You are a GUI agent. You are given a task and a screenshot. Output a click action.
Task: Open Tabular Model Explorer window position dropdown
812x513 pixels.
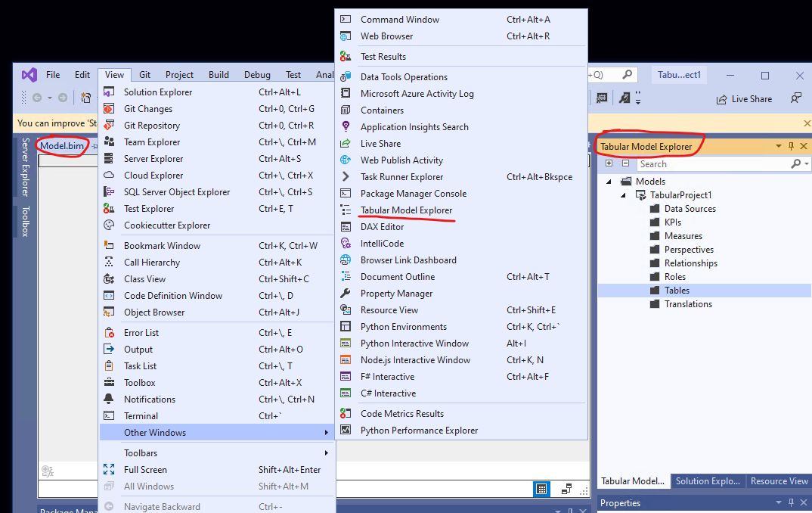pos(778,146)
